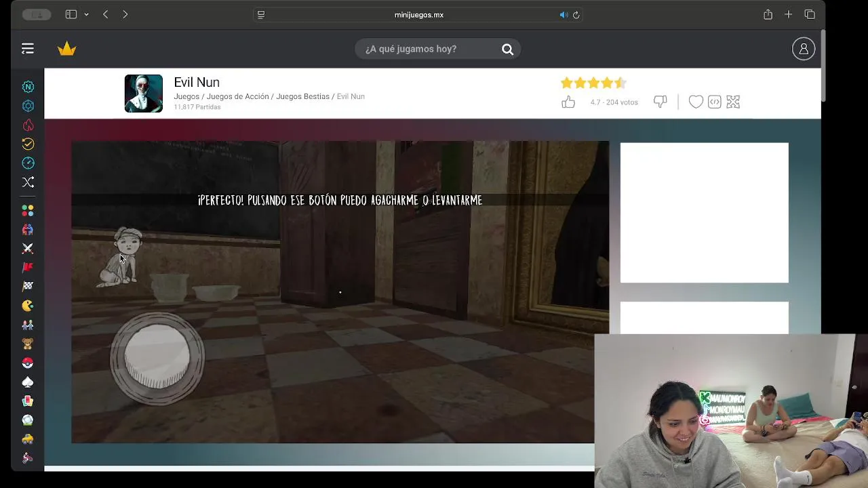Open the Pac-Man classic games icon
This screenshot has height=488, width=868.
pos(28,306)
